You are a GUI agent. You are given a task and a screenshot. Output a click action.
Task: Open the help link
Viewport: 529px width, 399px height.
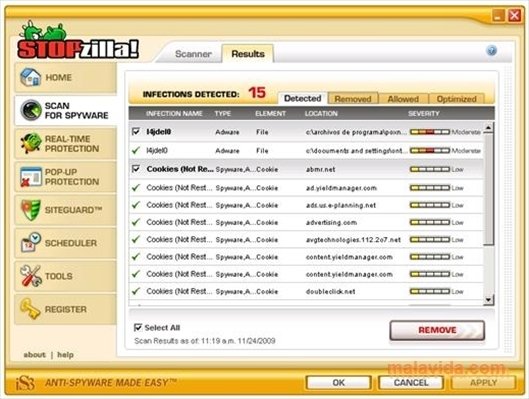65,354
